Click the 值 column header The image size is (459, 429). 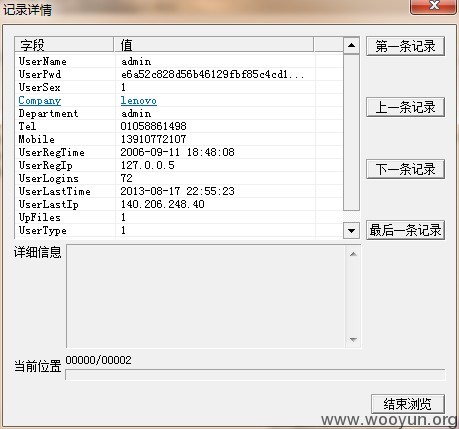(x=214, y=45)
